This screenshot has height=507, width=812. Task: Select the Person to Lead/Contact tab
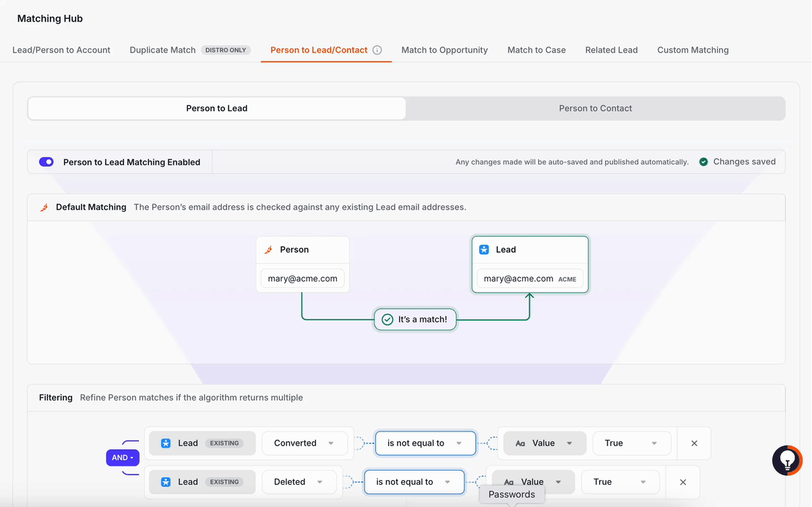point(319,50)
